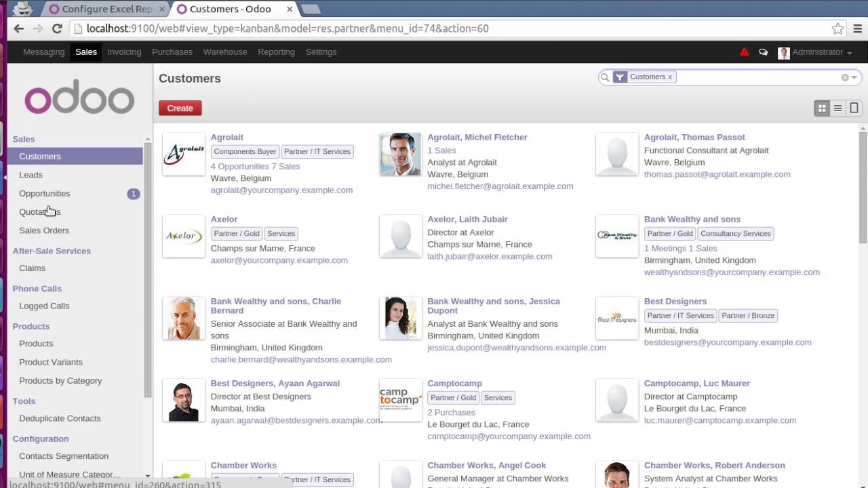Viewport: 868px width, 488px height.
Task: Open Contacts Segmentation in Configuration
Action: pyautogui.click(x=64, y=456)
